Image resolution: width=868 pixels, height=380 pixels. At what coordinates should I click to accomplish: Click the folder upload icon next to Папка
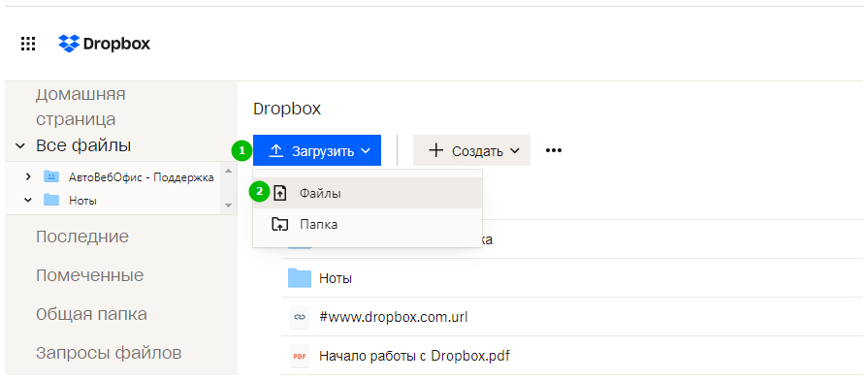(x=280, y=224)
